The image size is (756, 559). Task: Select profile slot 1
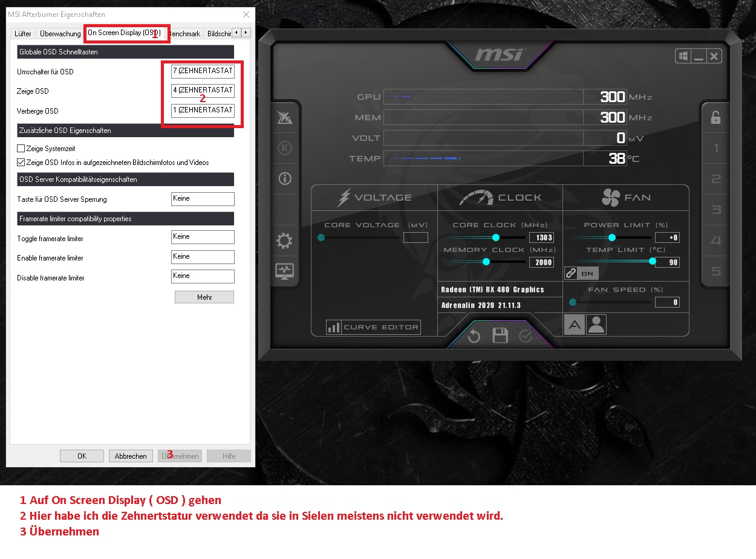(716, 148)
